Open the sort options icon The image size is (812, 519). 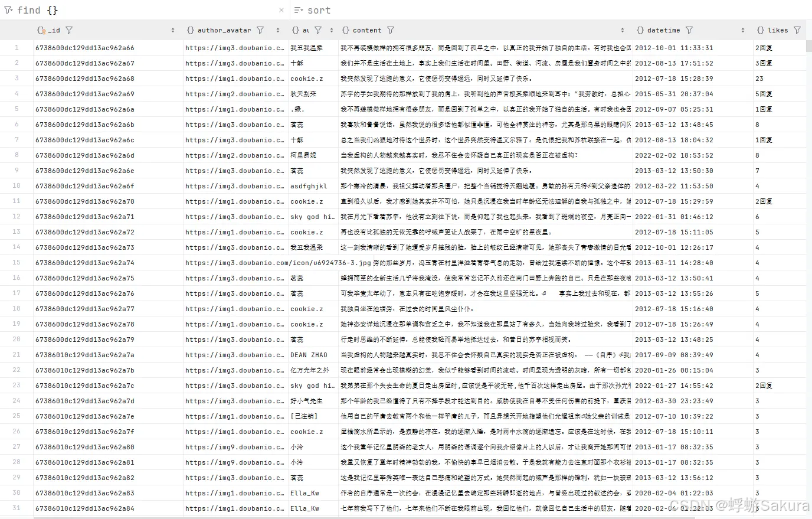(299, 10)
